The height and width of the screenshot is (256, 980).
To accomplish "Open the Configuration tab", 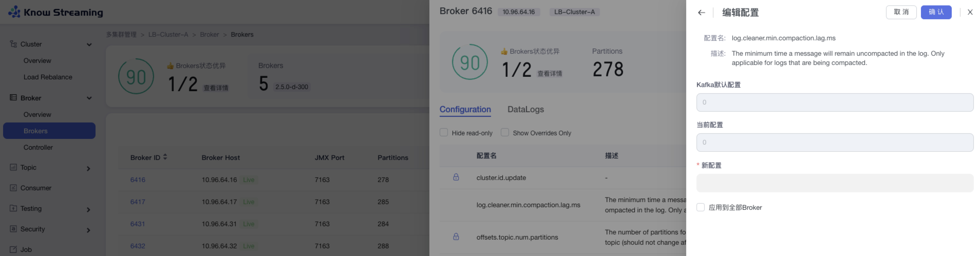I will [x=465, y=110].
